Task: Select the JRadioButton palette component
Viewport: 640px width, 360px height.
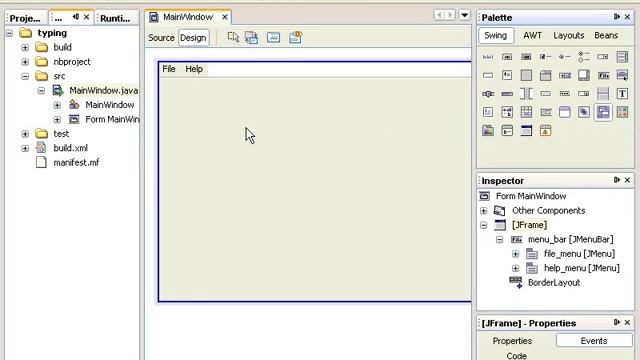Action: point(564,57)
